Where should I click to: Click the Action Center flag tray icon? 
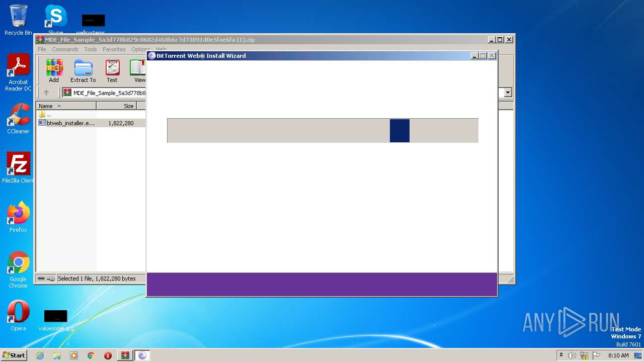[596, 355]
